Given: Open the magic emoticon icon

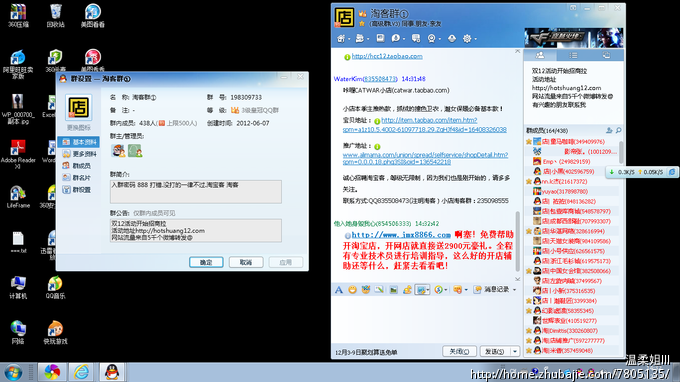Looking at the screenshot, I should (366, 290).
